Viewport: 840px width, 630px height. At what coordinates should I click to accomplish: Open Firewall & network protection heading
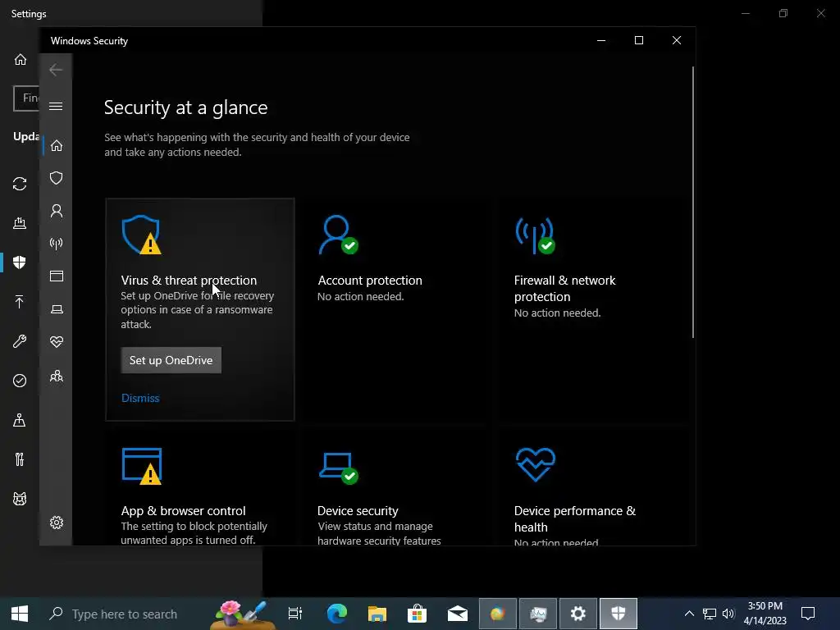tap(564, 288)
